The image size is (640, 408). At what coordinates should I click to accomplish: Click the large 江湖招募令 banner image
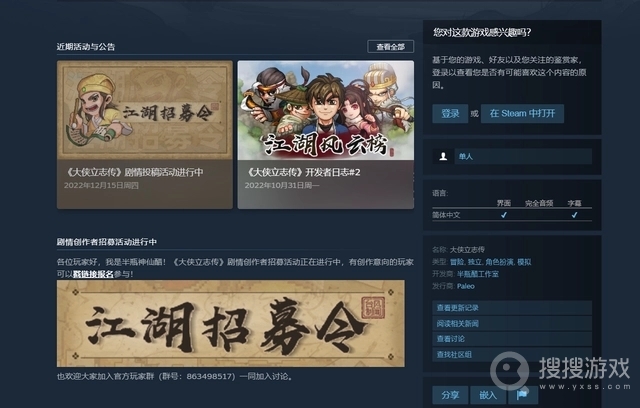(231, 323)
